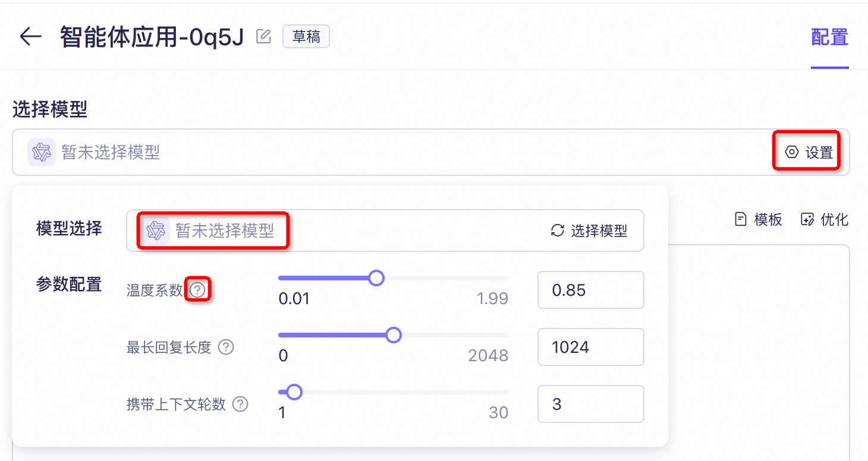Go back with the left arrow icon
The height and width of the screenshot is (461, 868).
(30, 37)
